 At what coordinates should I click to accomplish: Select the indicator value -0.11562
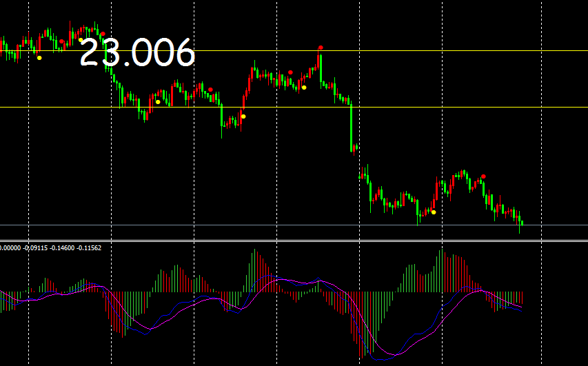pyautogui.click(x=89, y=248)
